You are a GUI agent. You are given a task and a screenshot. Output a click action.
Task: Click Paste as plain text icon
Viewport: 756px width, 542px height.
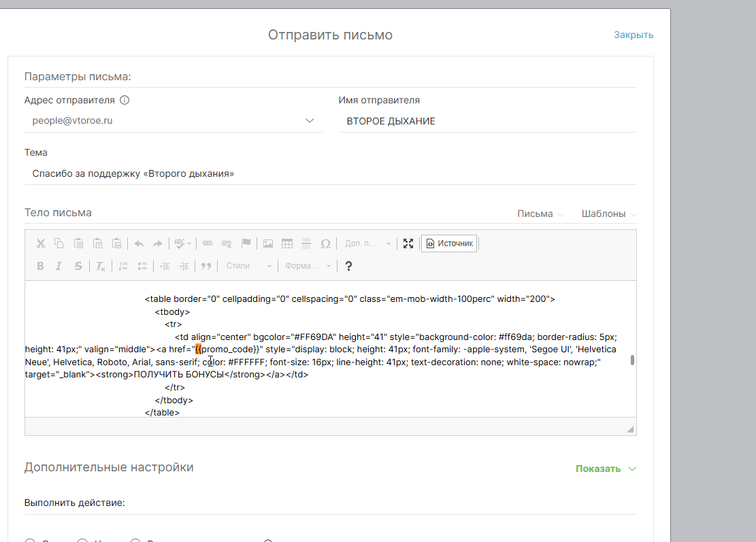[98, 243]
